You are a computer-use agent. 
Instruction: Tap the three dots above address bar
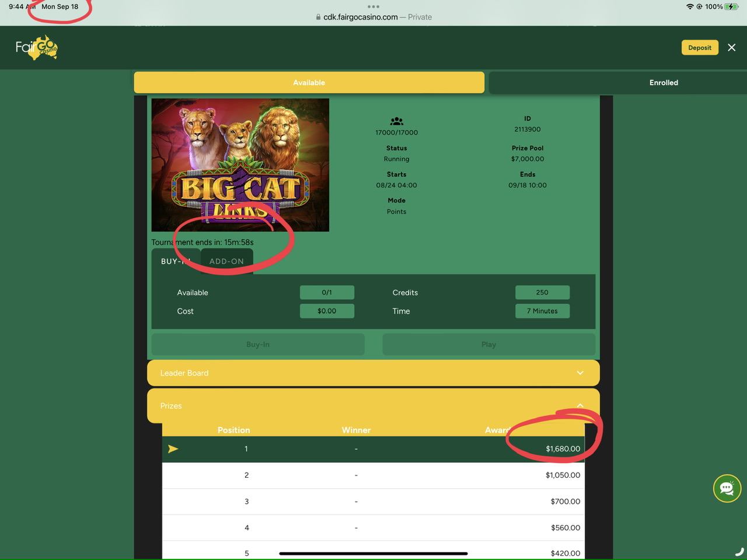click(373, 7)
